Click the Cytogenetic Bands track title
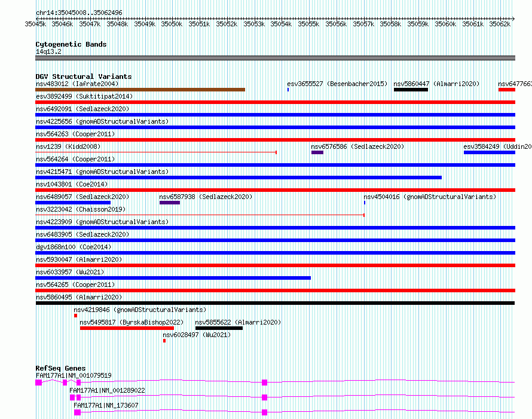Screen dimensions: 532x419 coord(71,44)
